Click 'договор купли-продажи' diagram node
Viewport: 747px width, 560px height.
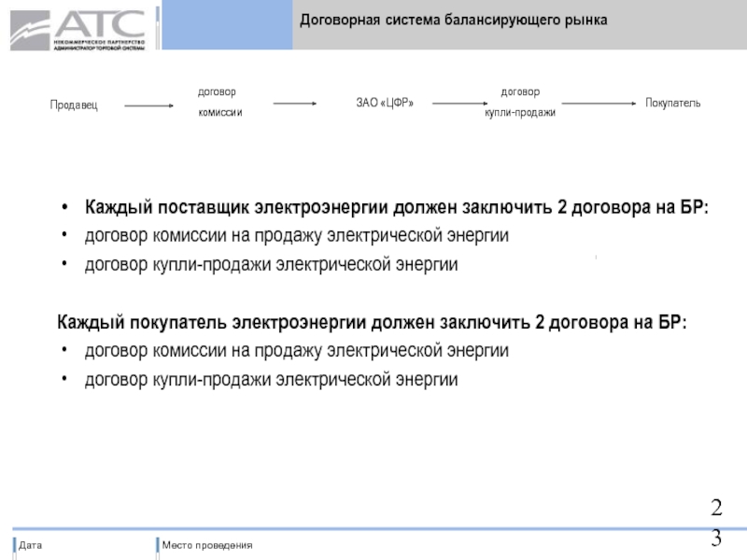tap(520, 102)
